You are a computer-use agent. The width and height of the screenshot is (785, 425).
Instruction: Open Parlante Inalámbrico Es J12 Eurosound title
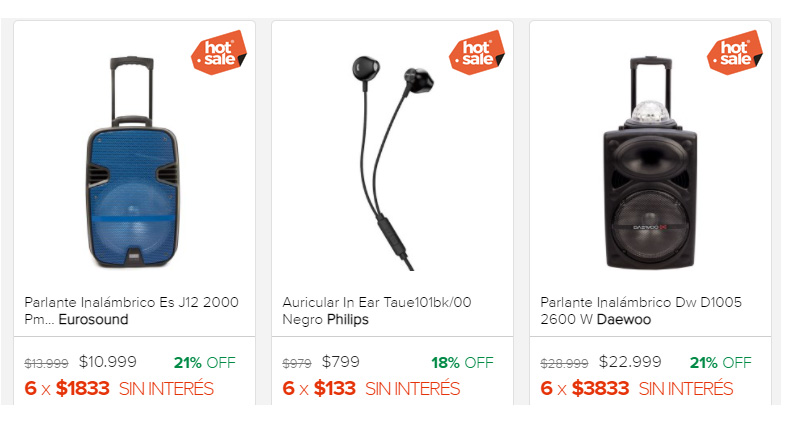(132, 311)
